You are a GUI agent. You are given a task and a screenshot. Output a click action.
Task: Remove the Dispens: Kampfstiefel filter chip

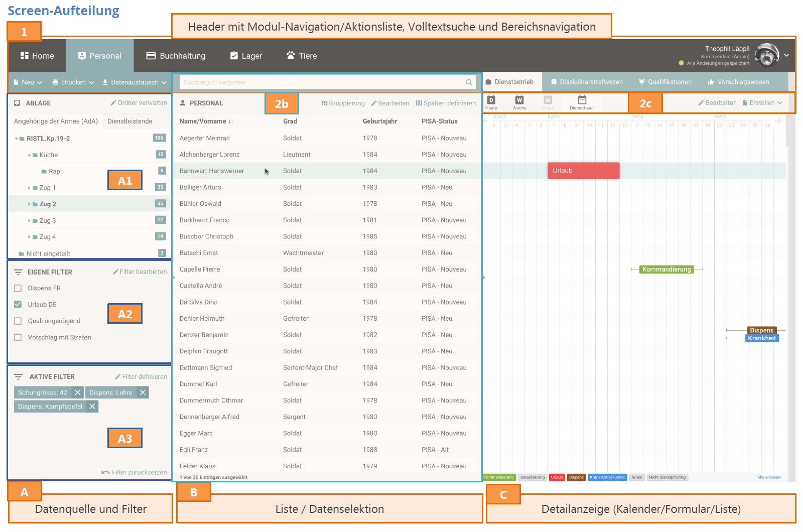tap(92, 407)
